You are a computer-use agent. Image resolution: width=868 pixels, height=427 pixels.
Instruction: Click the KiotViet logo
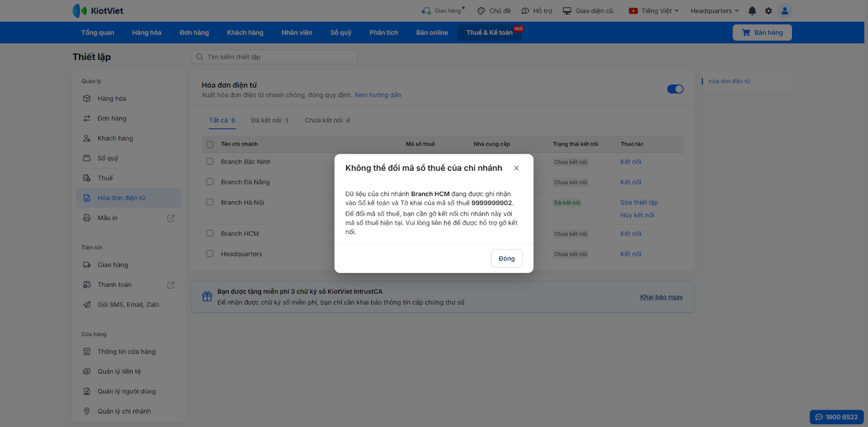tap(98, 11)
